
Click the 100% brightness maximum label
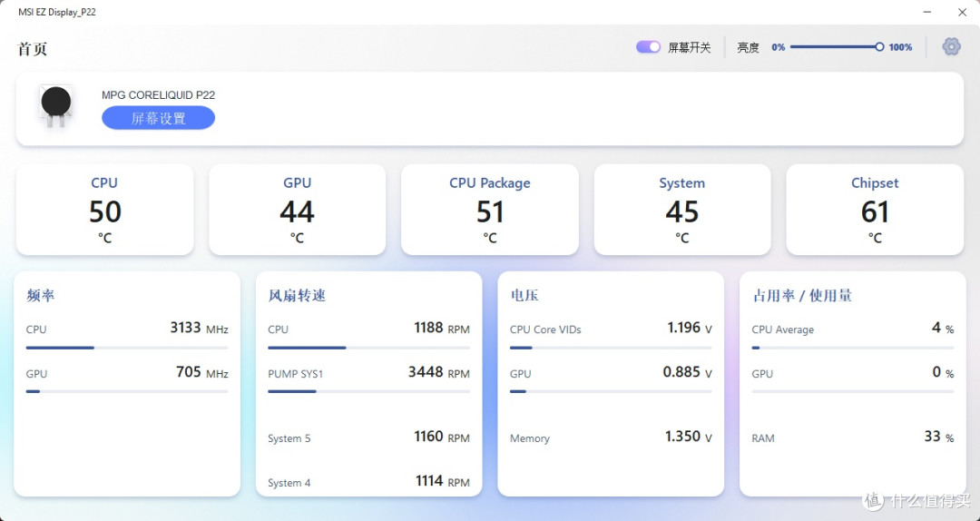[900, 47]
